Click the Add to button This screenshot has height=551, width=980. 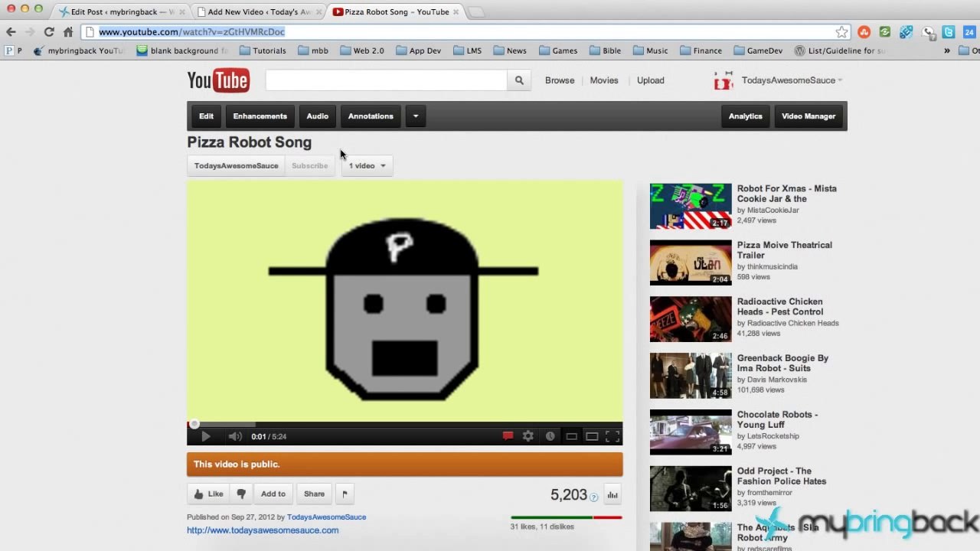[273, 494]
